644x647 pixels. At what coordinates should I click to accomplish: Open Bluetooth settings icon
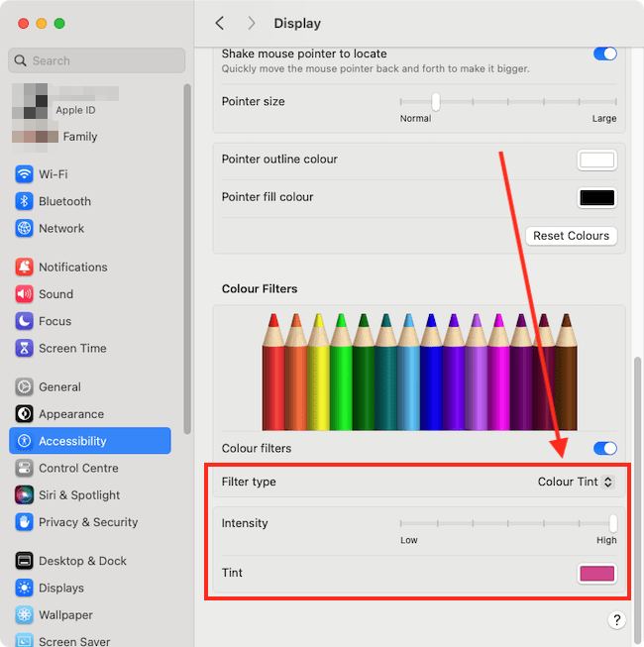click(x=25, y=201)
